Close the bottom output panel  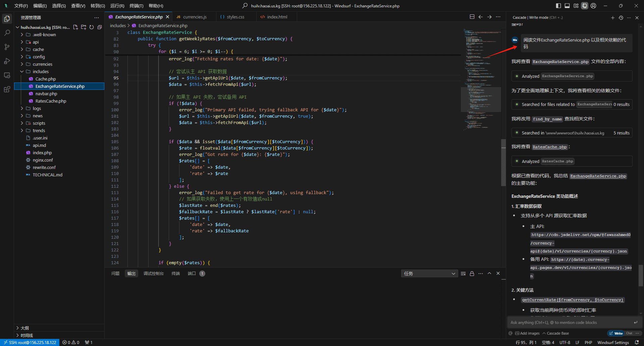498,274
